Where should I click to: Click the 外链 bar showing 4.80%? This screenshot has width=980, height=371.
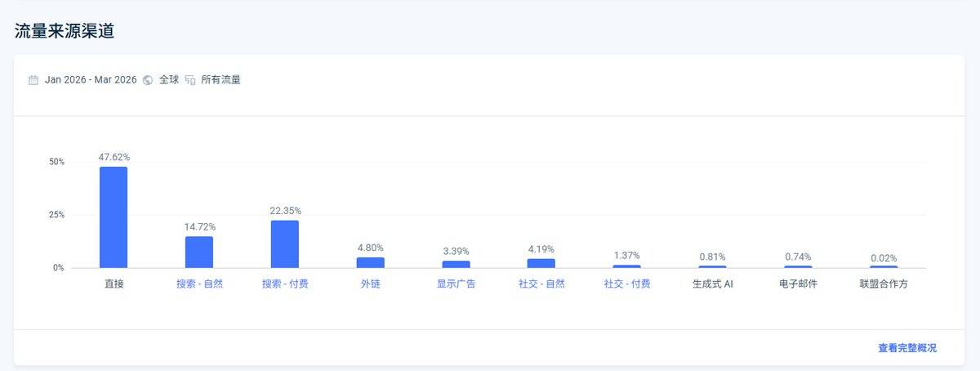(x=371, y=263)
